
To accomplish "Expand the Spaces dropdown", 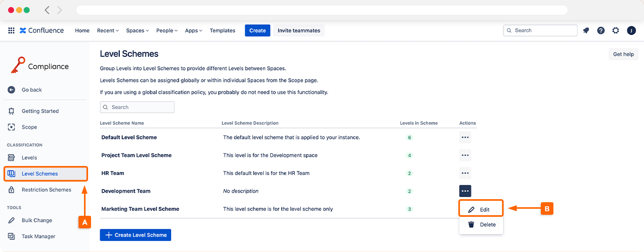I will (x=137, y=31).
